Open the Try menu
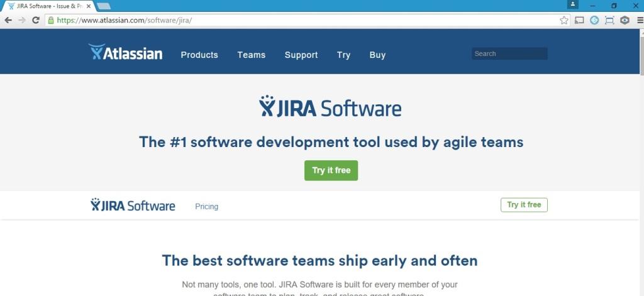The width and height of the screenshot is (644, 296). tap(343, 55)
